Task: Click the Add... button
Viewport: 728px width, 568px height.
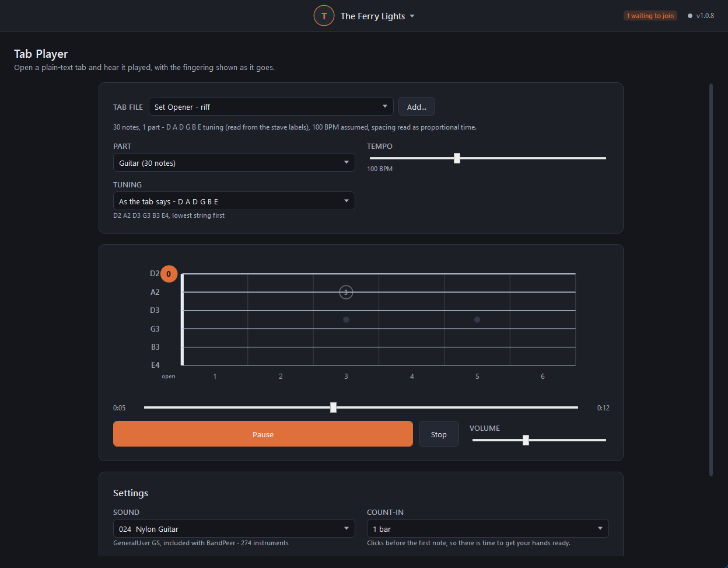Action: (416, 107)
